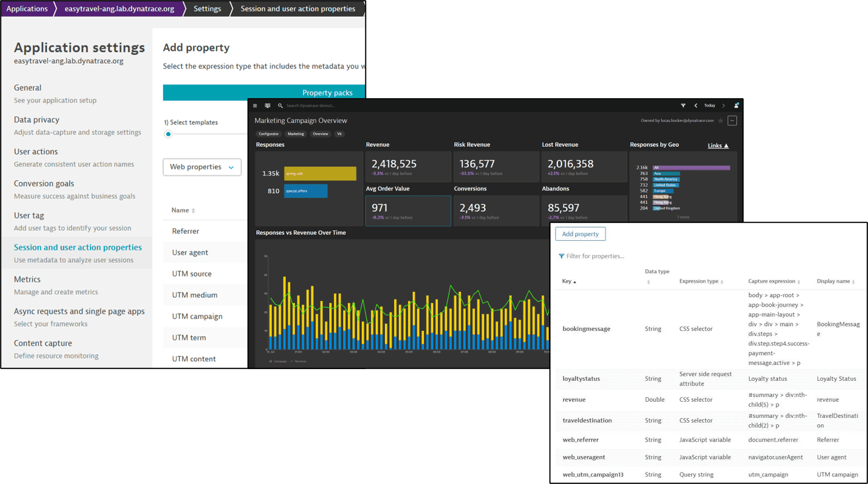Image resolution: width=868 pixels, height=484 pixels.
Task: Click the easytravel-ang.lab.dynatrace.org breadcrumb
Action: pos(120,9)
